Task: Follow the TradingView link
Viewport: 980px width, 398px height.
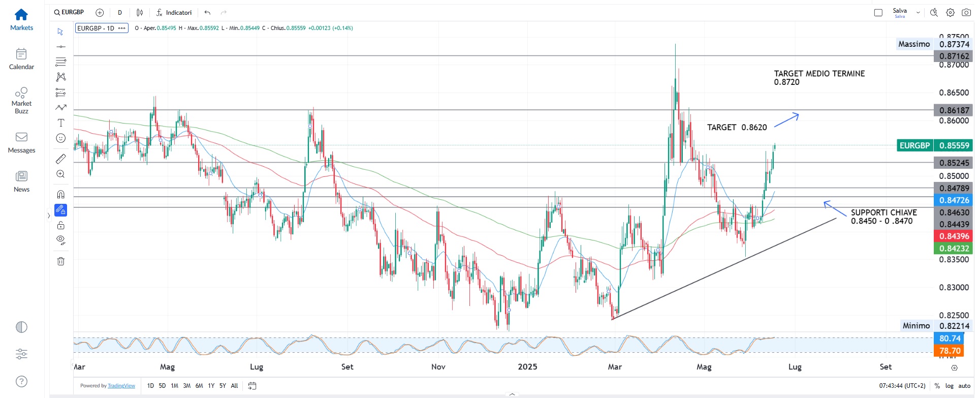Action: pyautogui.click(x=121, y=386)
